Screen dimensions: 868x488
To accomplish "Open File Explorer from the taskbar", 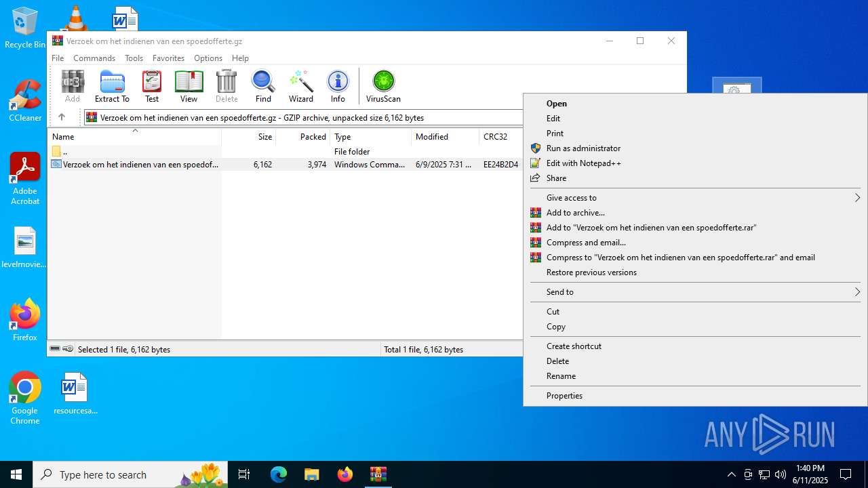I will click(311, 474).
